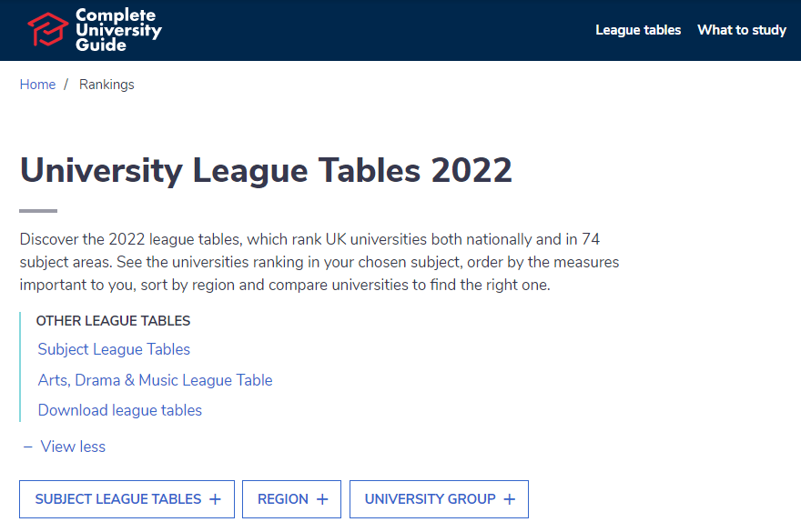The height and width of the screenshot is (532, 801).
Task: Click the minus icon beside View less
Action: click(28, 447)
